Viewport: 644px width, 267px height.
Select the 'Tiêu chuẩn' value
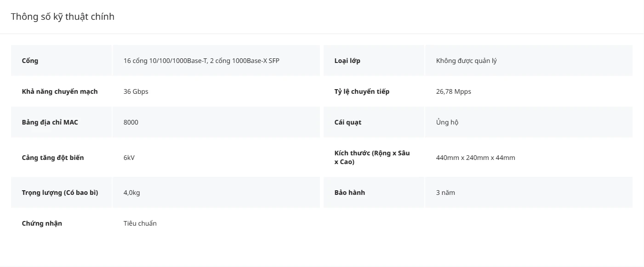140,223
